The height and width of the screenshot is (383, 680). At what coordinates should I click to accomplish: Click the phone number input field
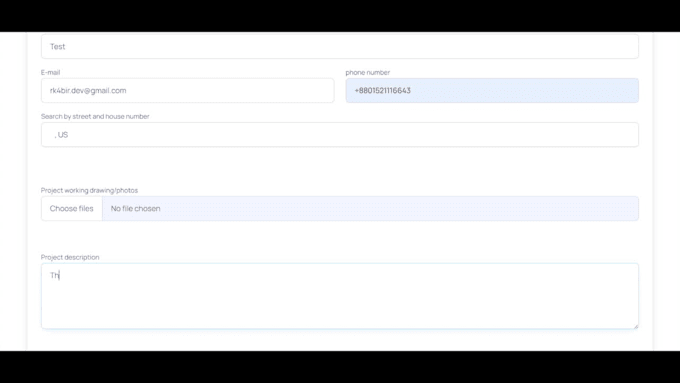(492, 90)
